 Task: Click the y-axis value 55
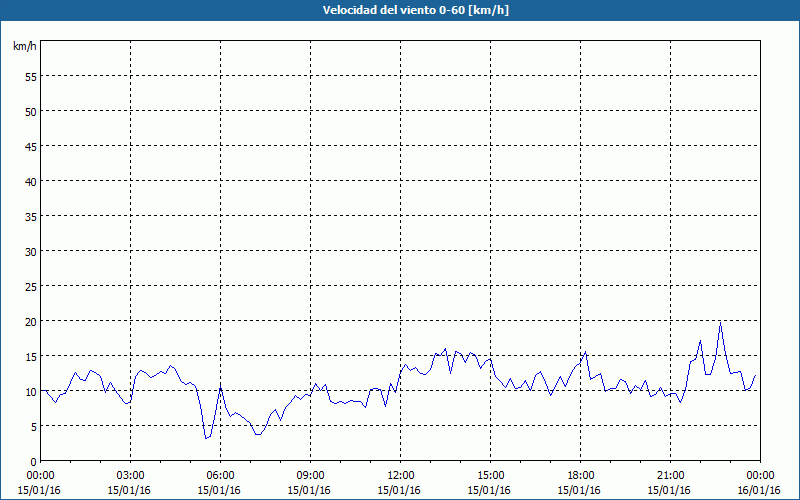31,77
